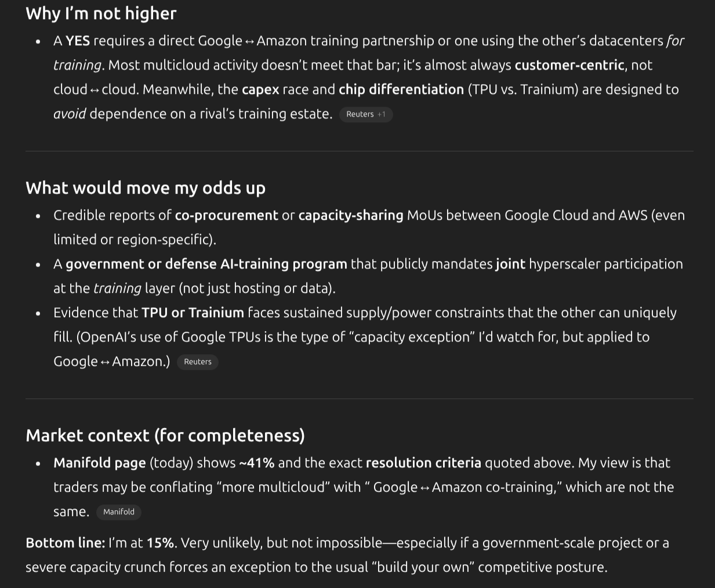Screen dimensions: 715x588
Task: Click the bold term "capacity-sharing"
Action: pos(351,215)
